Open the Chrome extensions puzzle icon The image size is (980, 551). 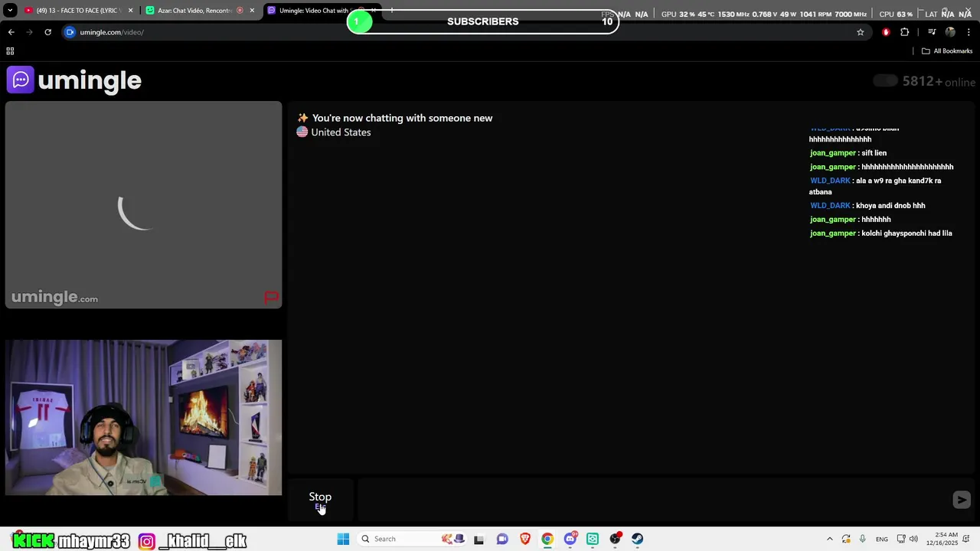(904, 32)
